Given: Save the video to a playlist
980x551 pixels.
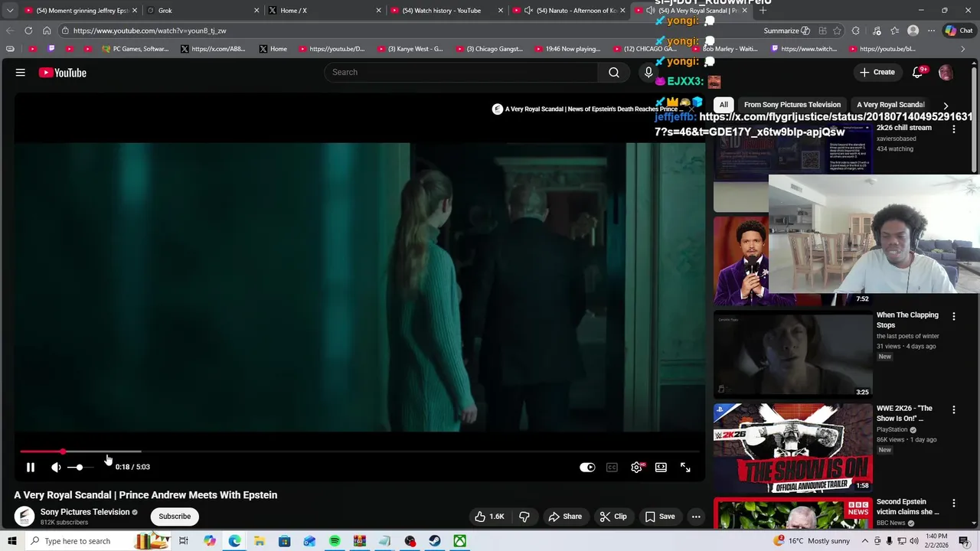Looking at the screenshot, I should 660,517.
